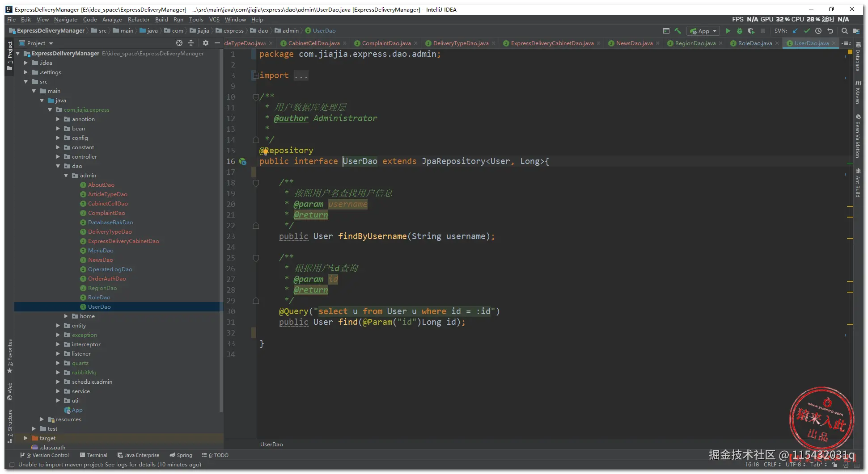Switch to the RoleDao.java tab
Image resolution: width=868 pixels, height=474 pixels.
click(754, 43)
